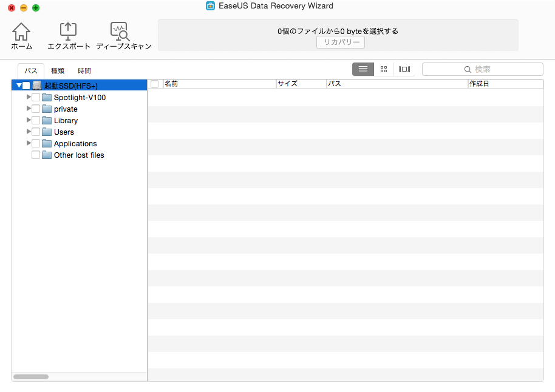Switch to the 種類 (Type) tab
The width and height of the screenshot is (555, 392).
pos(58,71)
